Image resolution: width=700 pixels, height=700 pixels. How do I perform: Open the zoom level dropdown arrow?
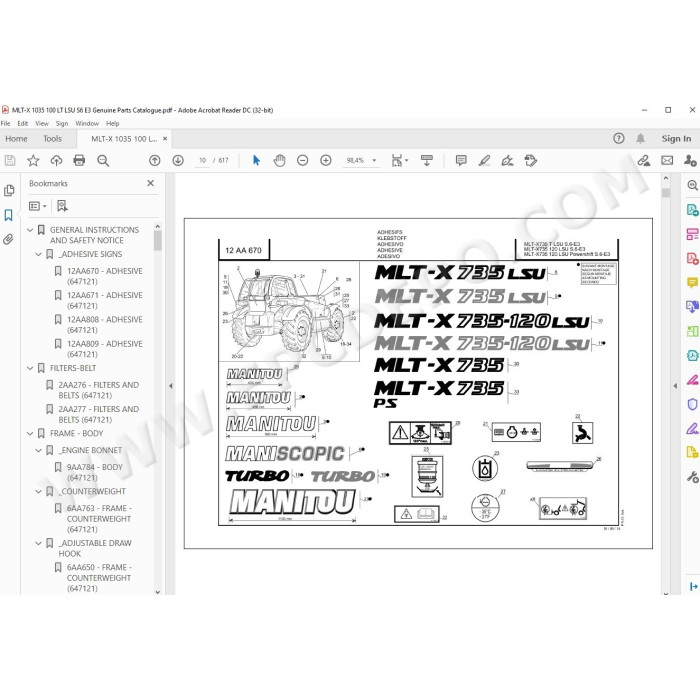click(374, 160)
